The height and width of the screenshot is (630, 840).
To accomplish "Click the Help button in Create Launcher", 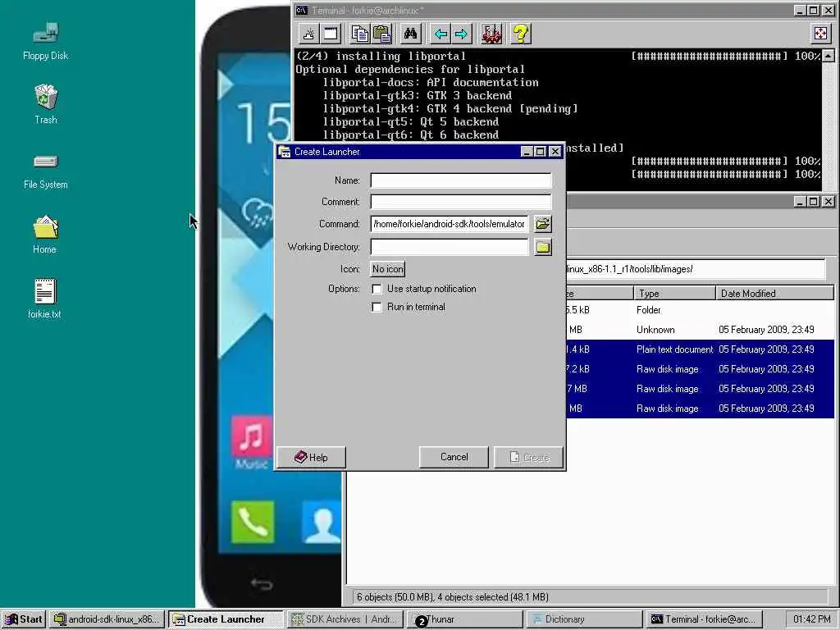I will 311,458.
